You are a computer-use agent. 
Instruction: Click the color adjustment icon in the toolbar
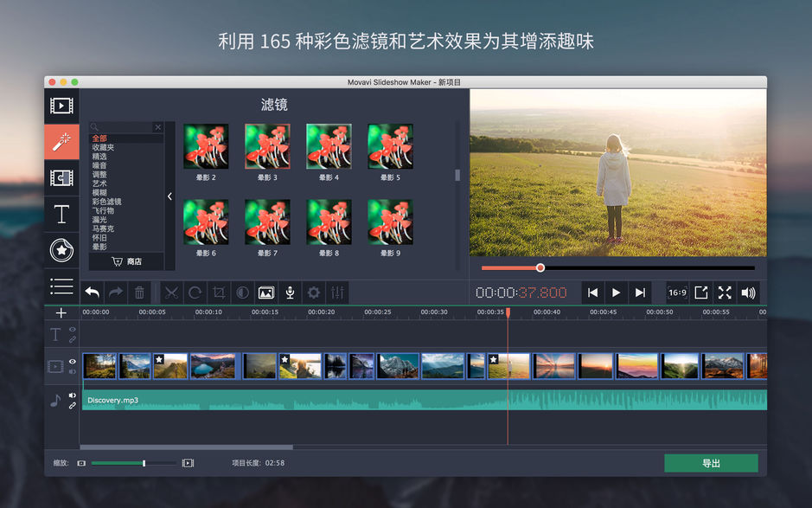coord(244,293)
